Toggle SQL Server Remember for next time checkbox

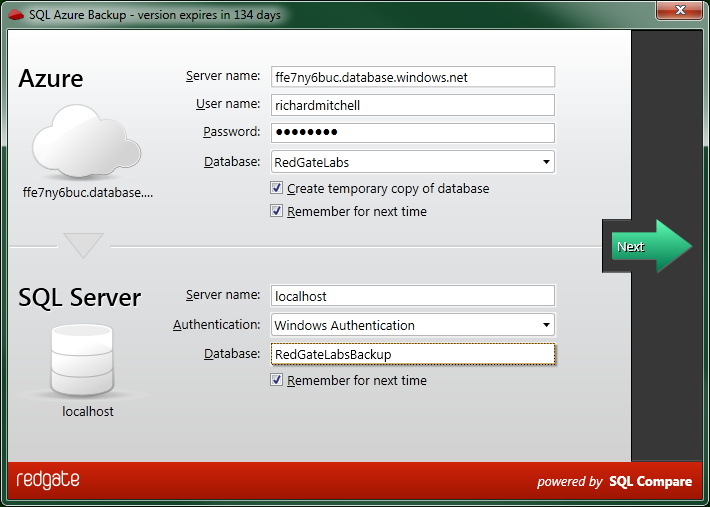pos(276,379)
